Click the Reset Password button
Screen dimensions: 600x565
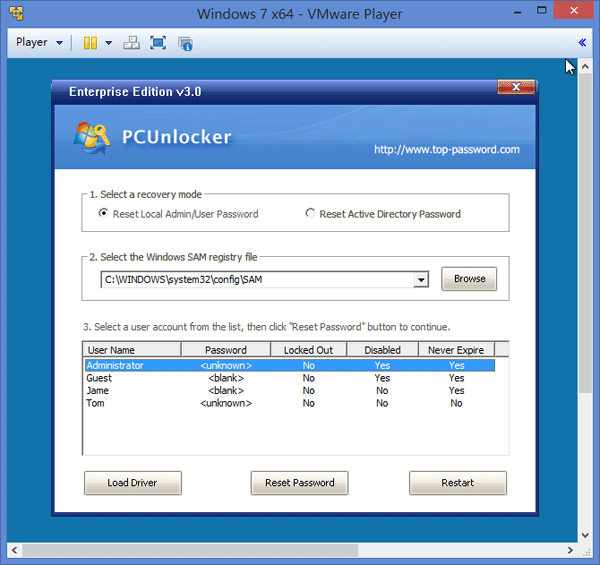tap(300, 483)
